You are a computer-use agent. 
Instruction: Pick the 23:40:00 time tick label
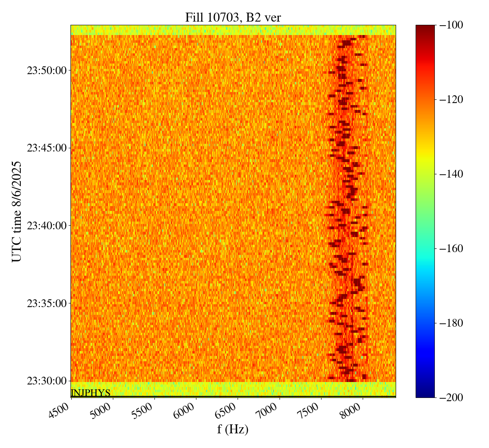point(46,226)
